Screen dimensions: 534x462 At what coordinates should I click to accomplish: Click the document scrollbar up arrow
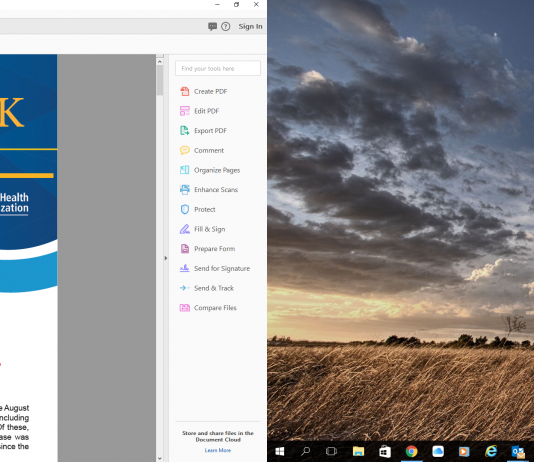(160, 62)
